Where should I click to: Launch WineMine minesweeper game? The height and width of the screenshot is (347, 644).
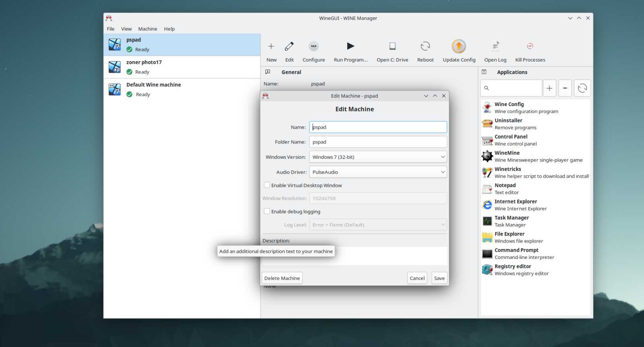click(535, 156)
